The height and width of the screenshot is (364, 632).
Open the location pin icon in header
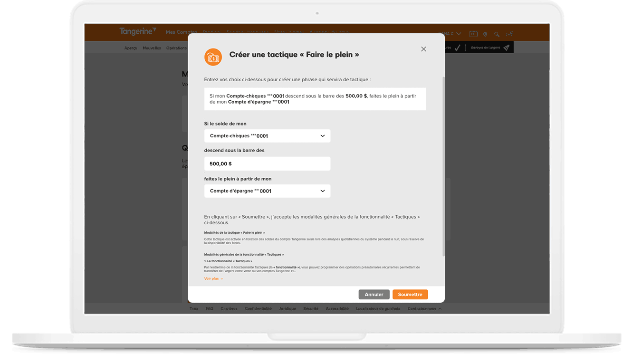pyautogui.click(x=485, y=34)
